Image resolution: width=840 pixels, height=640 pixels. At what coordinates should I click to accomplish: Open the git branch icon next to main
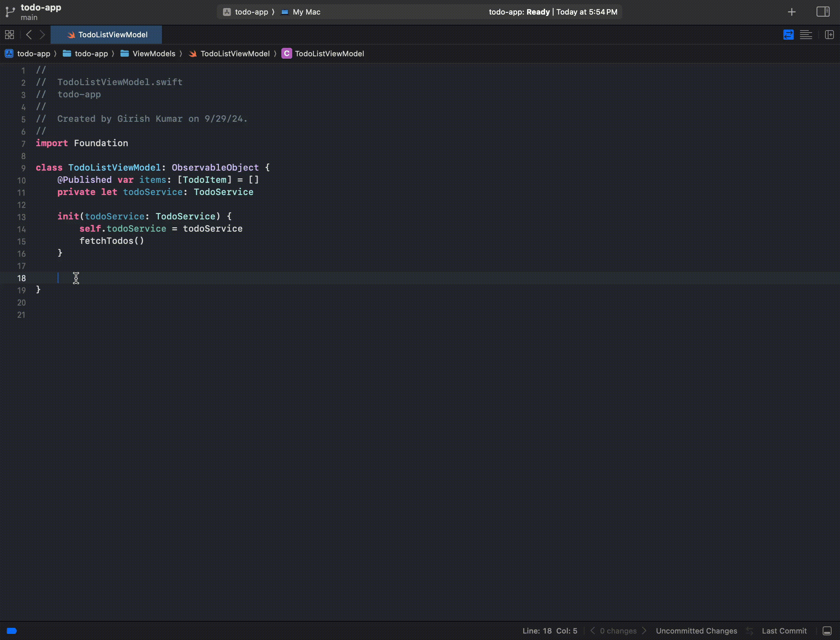[x=10, y=12]
